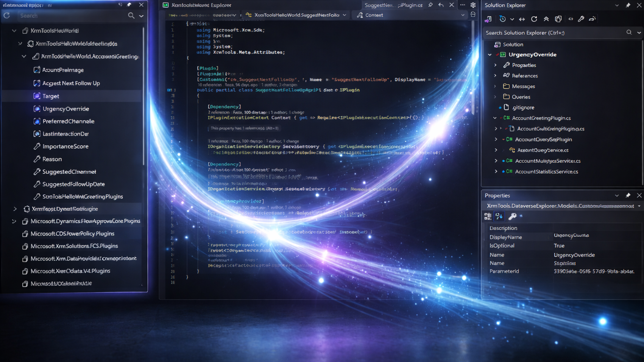Select the Target item in the Dataverse tree

(x=50, y=96)
